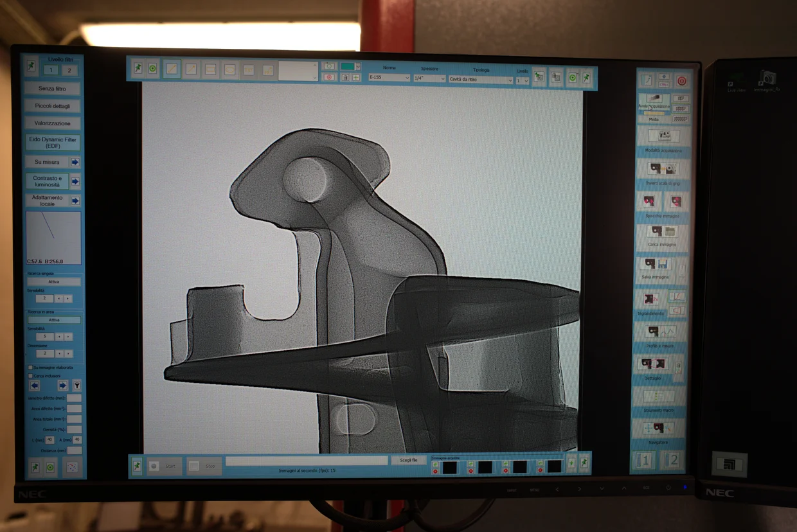
Task: Click the Salva immagine icon
Action: 655,265
